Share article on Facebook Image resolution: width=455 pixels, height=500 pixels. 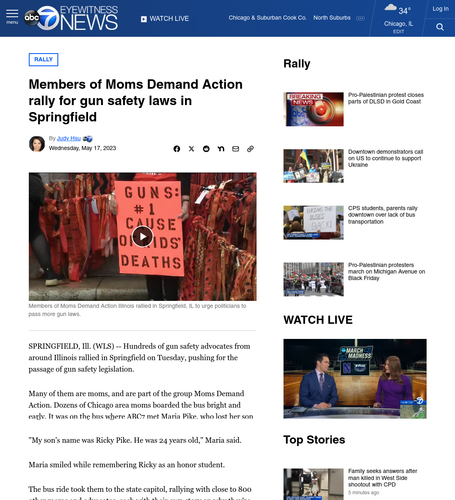pos(177,149)
